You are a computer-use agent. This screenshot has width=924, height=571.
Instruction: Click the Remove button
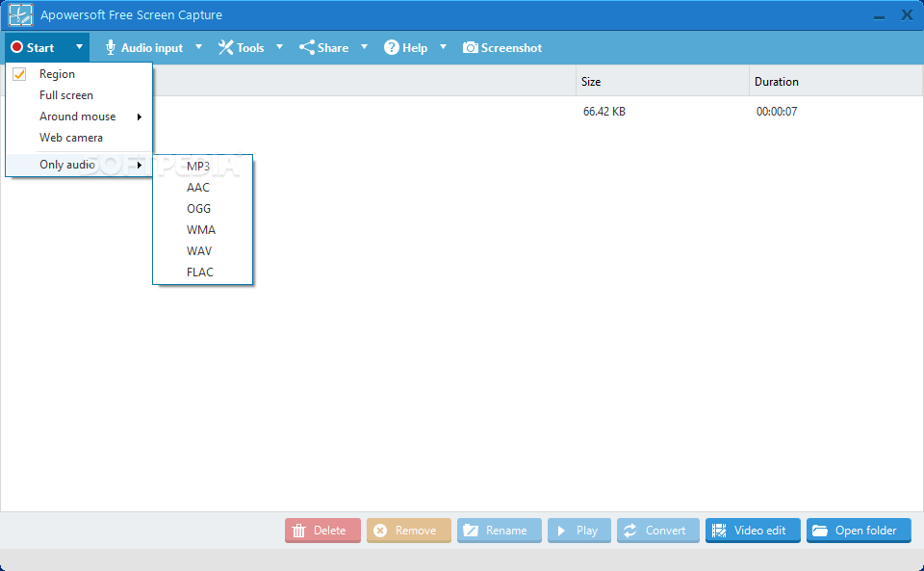[x=409, y=531]
